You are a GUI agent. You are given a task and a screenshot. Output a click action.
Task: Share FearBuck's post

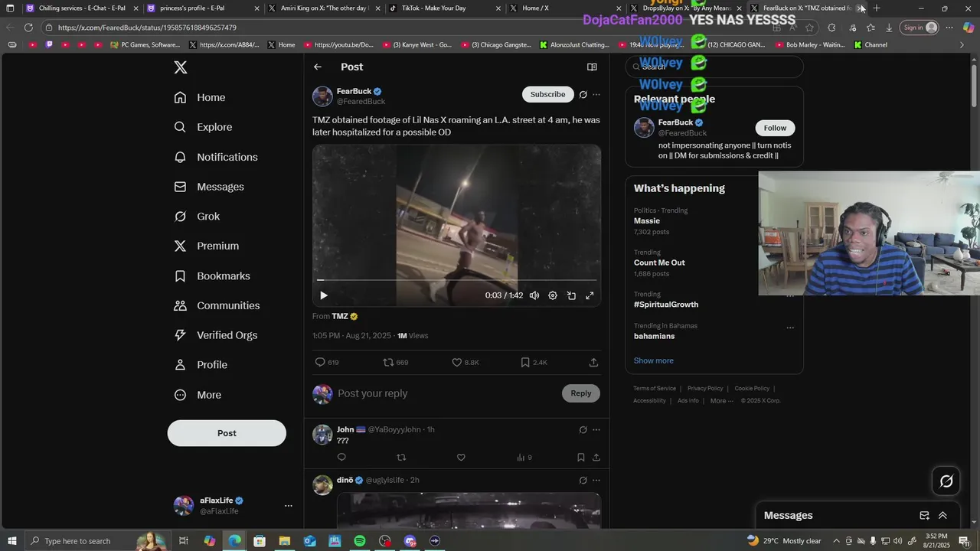(x=593, y=362)
